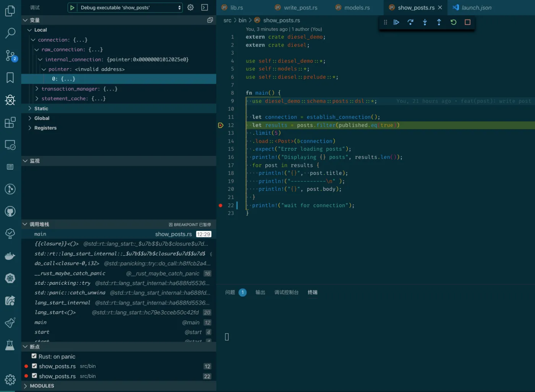Start debugging with green play button
Screen dimensions: 535x392
click(x=72, y=8)
